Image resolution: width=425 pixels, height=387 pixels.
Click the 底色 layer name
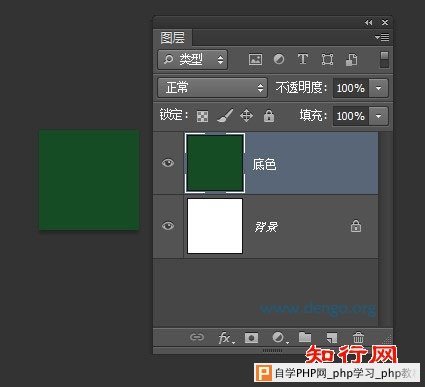coord(264,164)
